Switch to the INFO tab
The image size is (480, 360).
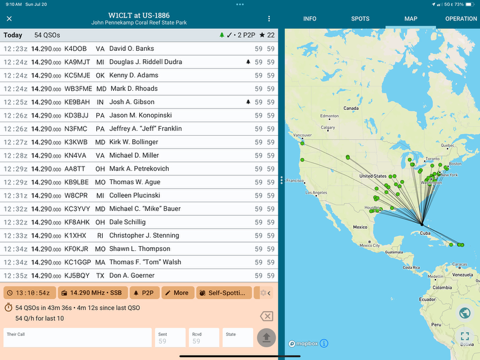coord(310,19)
